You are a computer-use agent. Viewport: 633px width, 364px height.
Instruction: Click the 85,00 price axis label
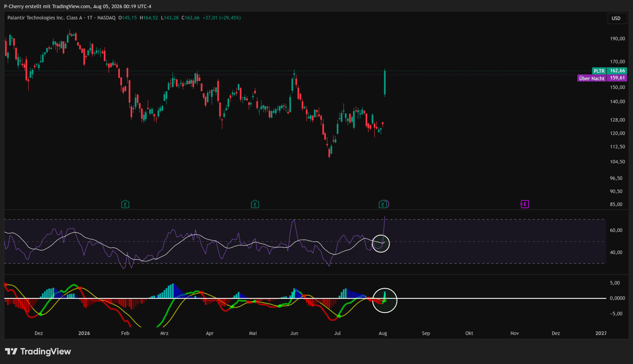click(x=616, y=205)
